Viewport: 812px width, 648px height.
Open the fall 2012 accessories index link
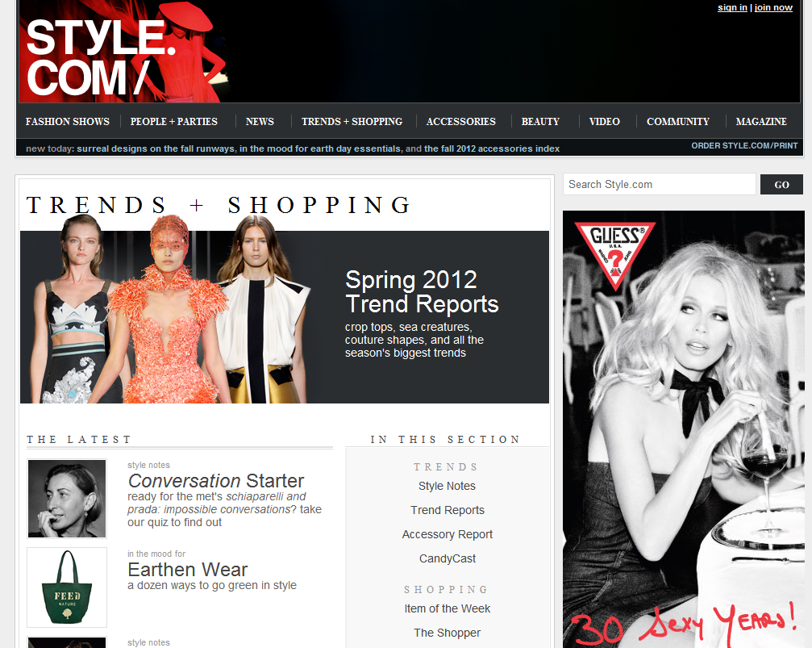click(x=492, y=148)
